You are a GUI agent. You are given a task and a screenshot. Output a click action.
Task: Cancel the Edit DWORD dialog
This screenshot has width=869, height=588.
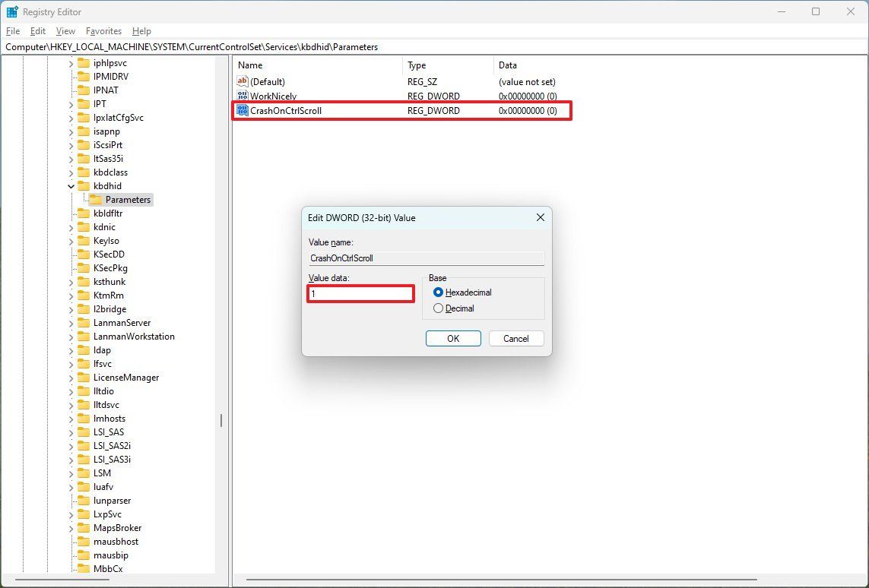pos(516,338)
